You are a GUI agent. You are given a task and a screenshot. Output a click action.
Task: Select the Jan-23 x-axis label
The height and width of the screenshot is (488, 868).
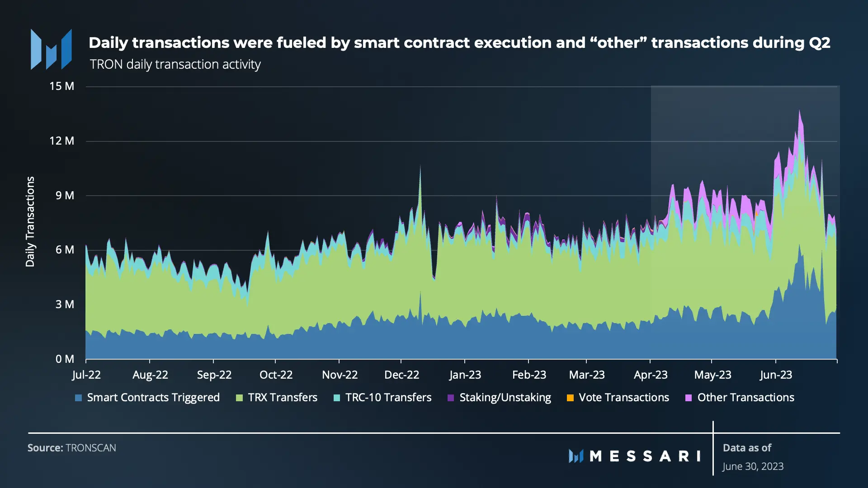coord(465,375)
